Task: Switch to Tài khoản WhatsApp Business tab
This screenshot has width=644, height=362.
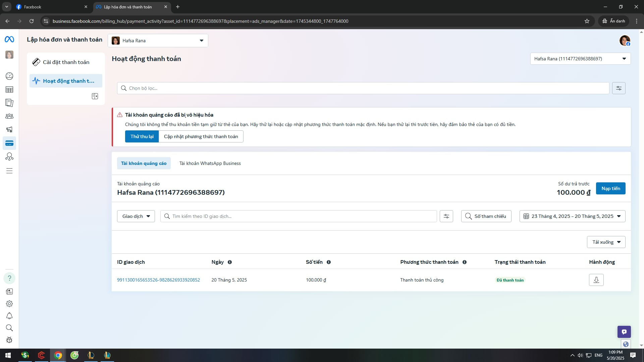Action: (x=210, y=163)
